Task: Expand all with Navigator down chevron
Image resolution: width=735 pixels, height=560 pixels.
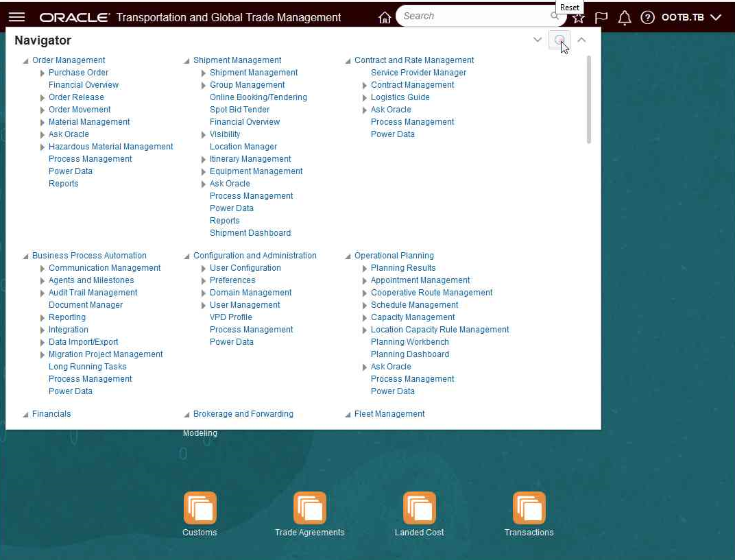Action: (x=537, y=40)
